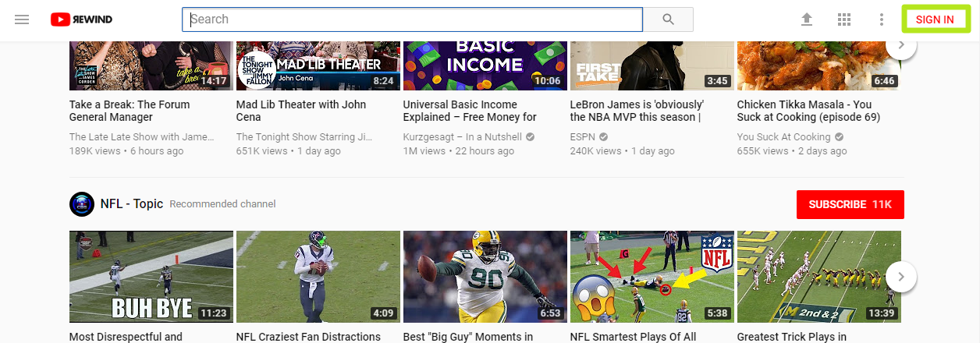The image size is (980, 343).
Task: Open Chicken Tikka Masala video thumbnail
Action: pyautogui.click(x=819, y=66)
